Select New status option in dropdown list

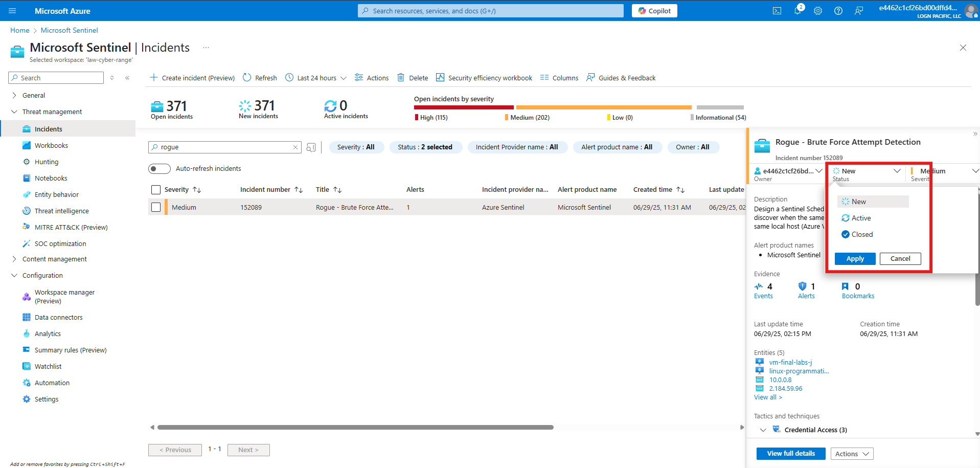873,202
